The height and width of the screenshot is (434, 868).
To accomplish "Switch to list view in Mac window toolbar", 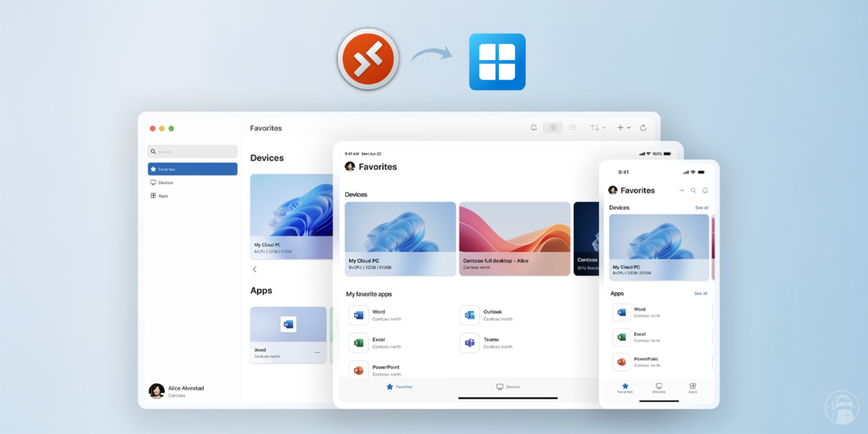I will pos(573,128).
